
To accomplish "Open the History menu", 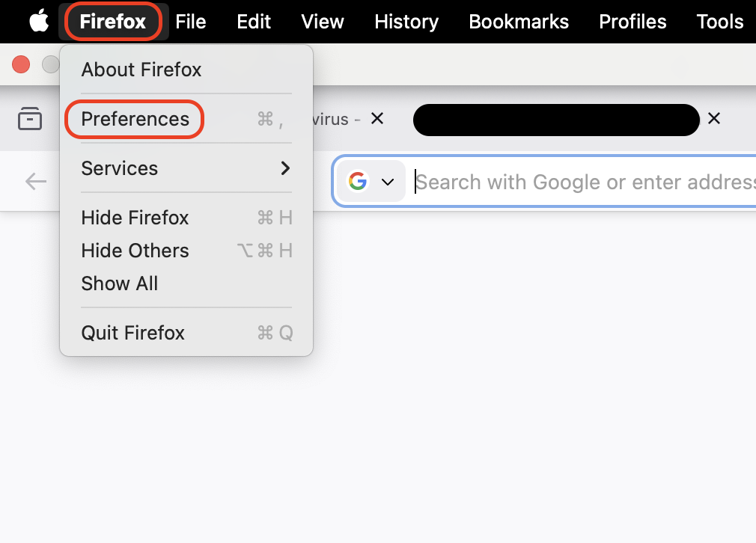I will (406, 21).
